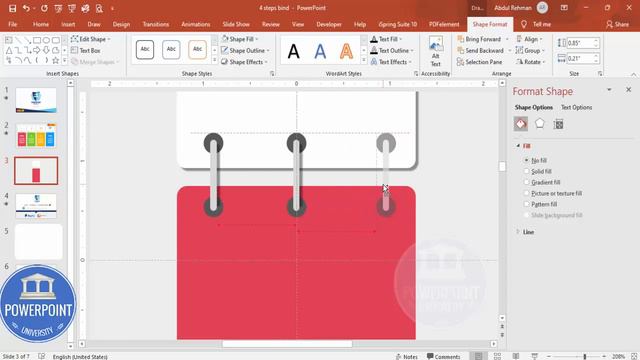Click the zoom slider in status bar
Viewport: 640px width, 360px height.
pos(577,356)
